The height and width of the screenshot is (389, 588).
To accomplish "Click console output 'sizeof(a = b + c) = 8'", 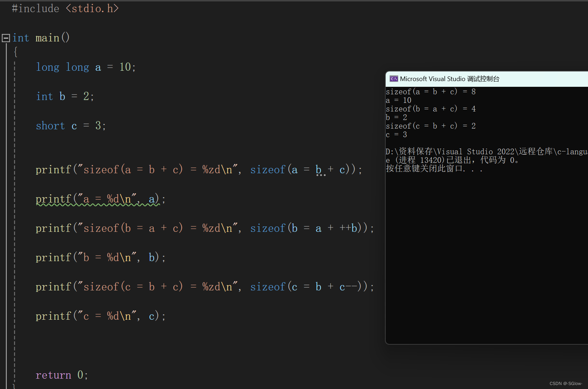I will coord(431,92).
